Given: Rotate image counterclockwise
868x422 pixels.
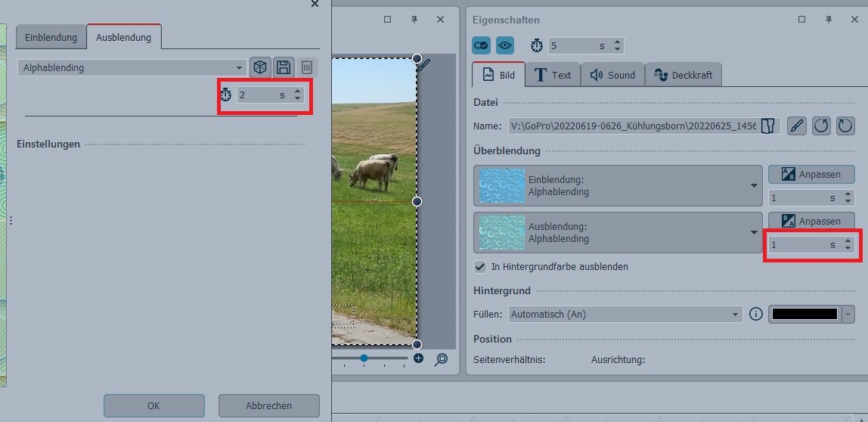Looking at the screenshot, I should tap(821, 126).
